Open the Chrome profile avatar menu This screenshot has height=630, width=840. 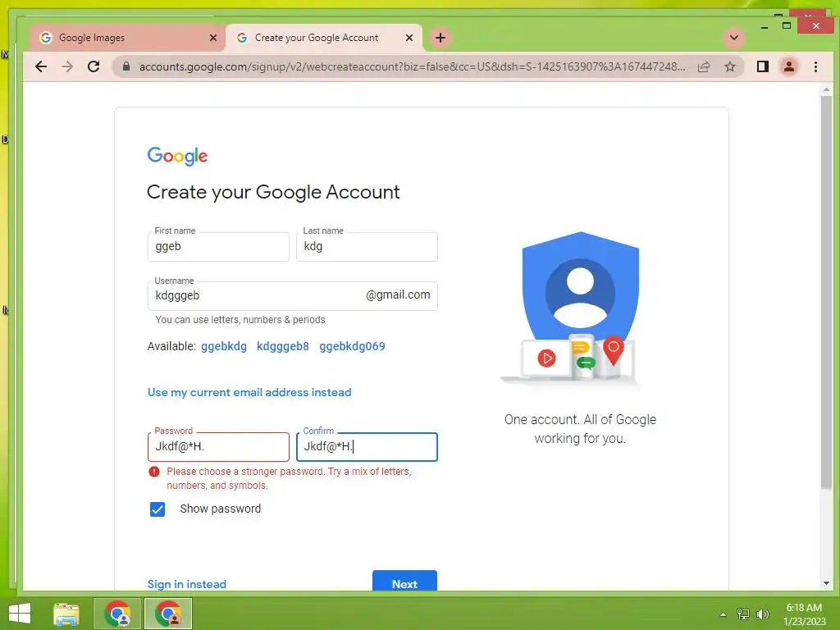click(x=789, y=66)
